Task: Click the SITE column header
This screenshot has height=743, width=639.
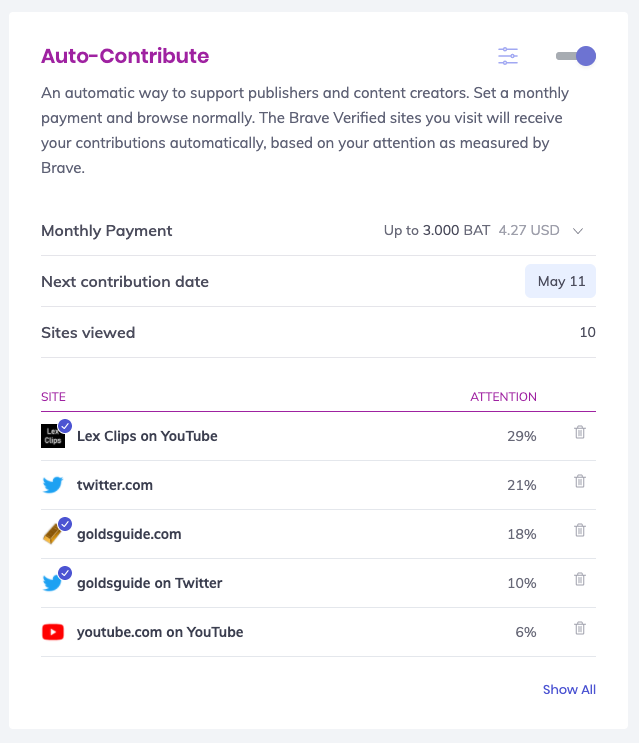Action: coord(53,397)
